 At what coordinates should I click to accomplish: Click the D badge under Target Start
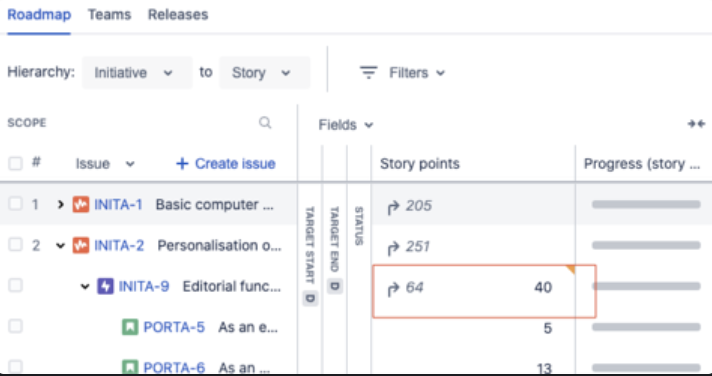[x=311, y=298]
